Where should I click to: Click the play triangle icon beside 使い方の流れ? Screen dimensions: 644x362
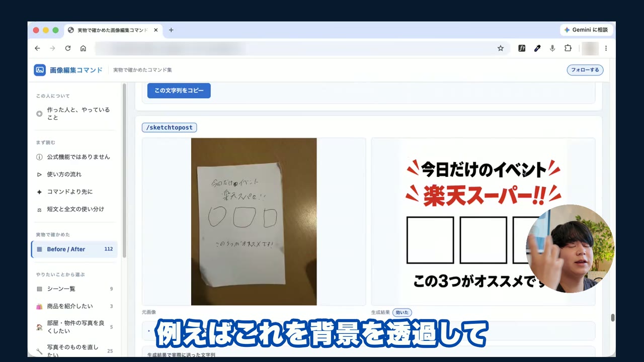tap(39, 174)
